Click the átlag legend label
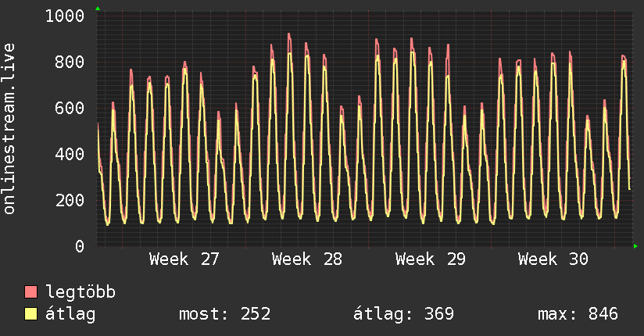This screenshot has width=644, height=336. (70, 314)
